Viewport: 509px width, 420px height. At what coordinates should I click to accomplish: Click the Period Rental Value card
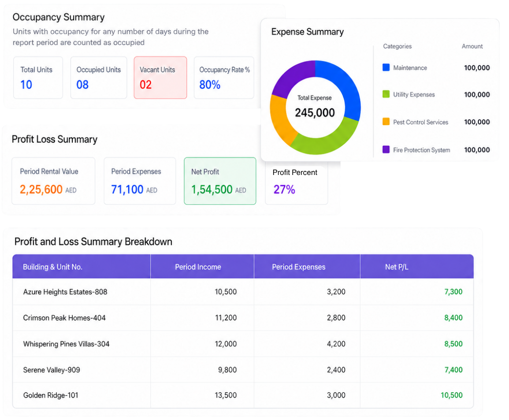coord(54,181)
